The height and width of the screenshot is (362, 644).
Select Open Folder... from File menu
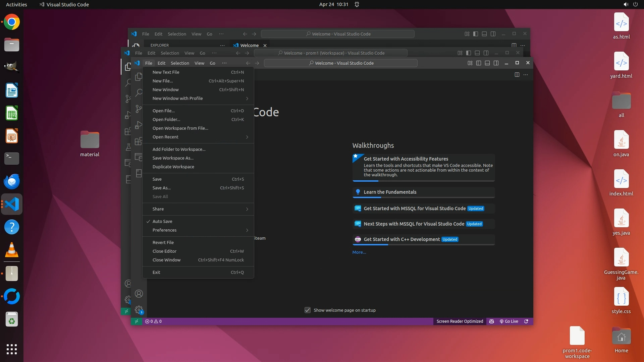tap(166, 120)
